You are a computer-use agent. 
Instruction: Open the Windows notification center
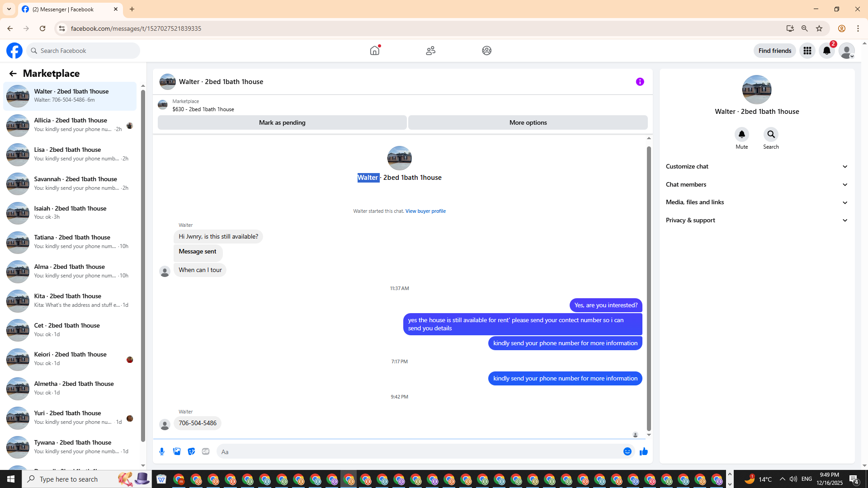pos(854,479)
